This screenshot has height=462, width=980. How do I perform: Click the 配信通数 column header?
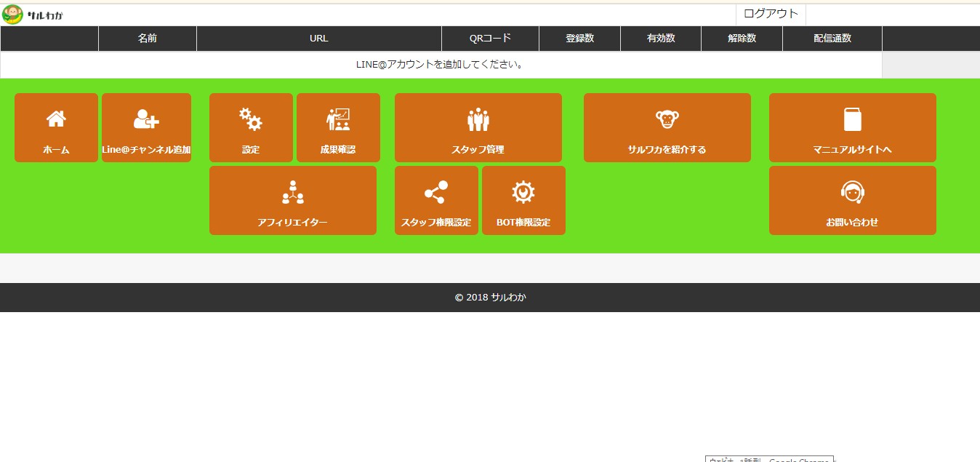pyautogui.click(x=832, y=39)
